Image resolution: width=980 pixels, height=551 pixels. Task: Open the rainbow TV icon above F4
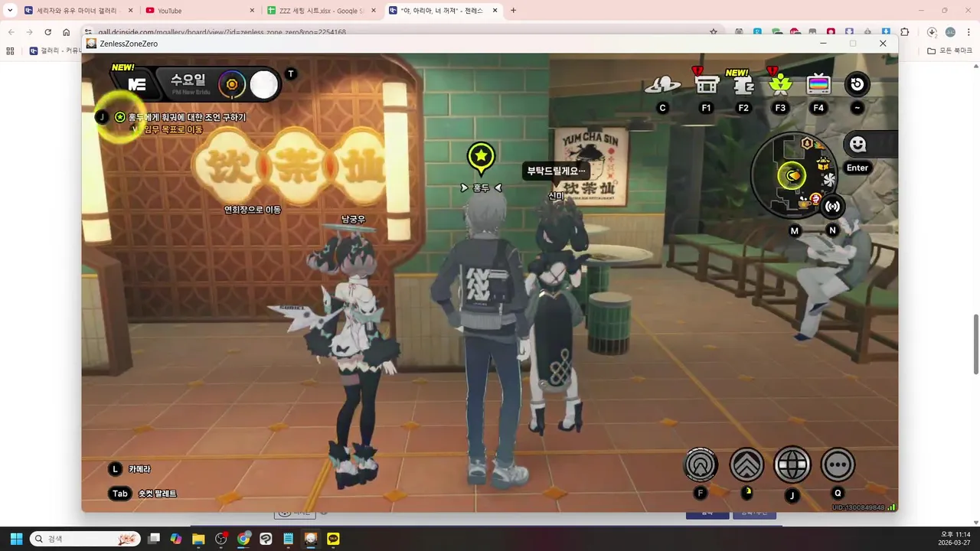(x=818, y=84)
